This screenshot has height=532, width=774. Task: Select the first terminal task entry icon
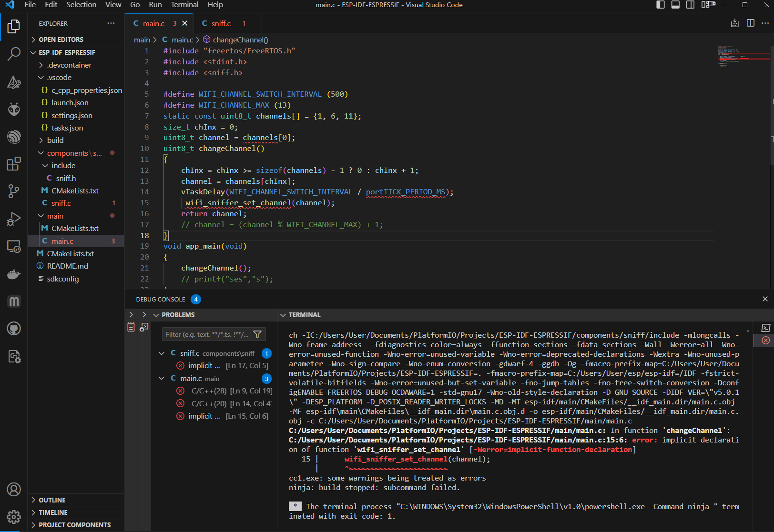(766, 328)
